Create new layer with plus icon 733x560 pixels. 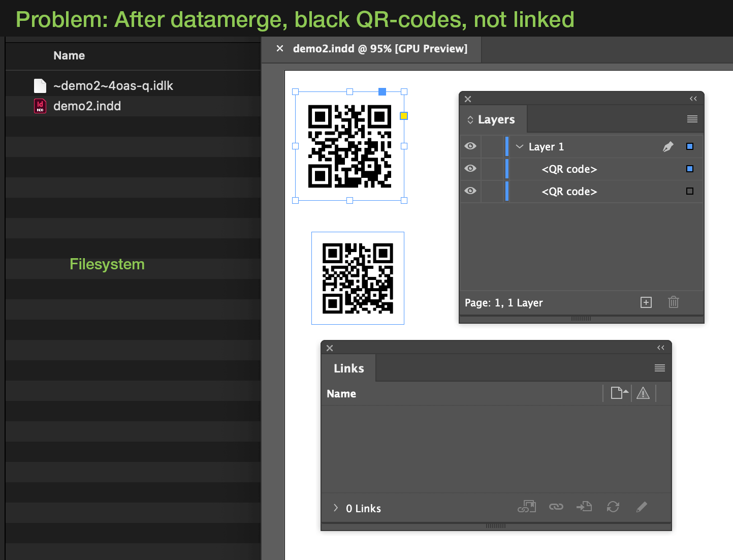646,302
